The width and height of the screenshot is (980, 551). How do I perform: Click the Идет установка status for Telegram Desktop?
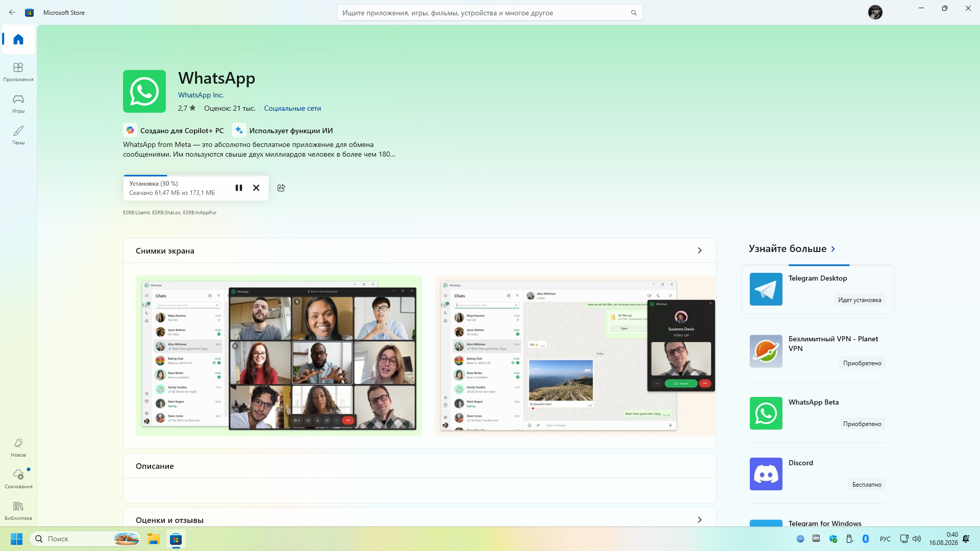860,300
